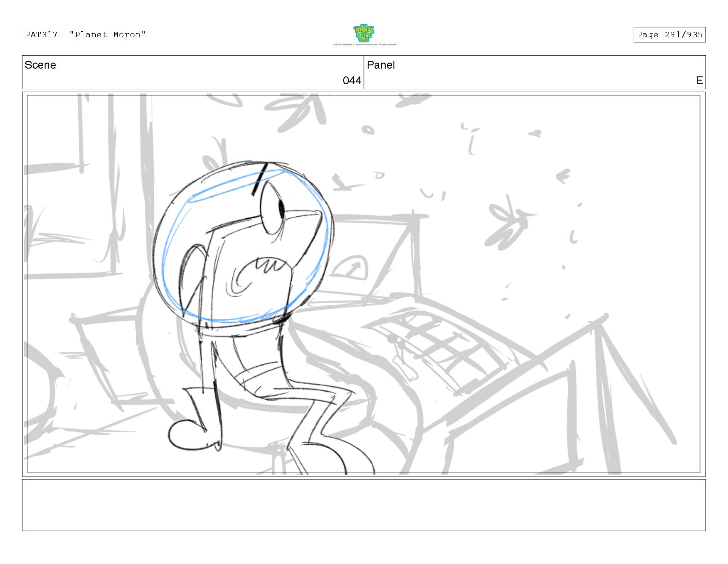Screen dimensions: 728x564
Task: Click the 'Panel' label
Action: click(381, 65)
